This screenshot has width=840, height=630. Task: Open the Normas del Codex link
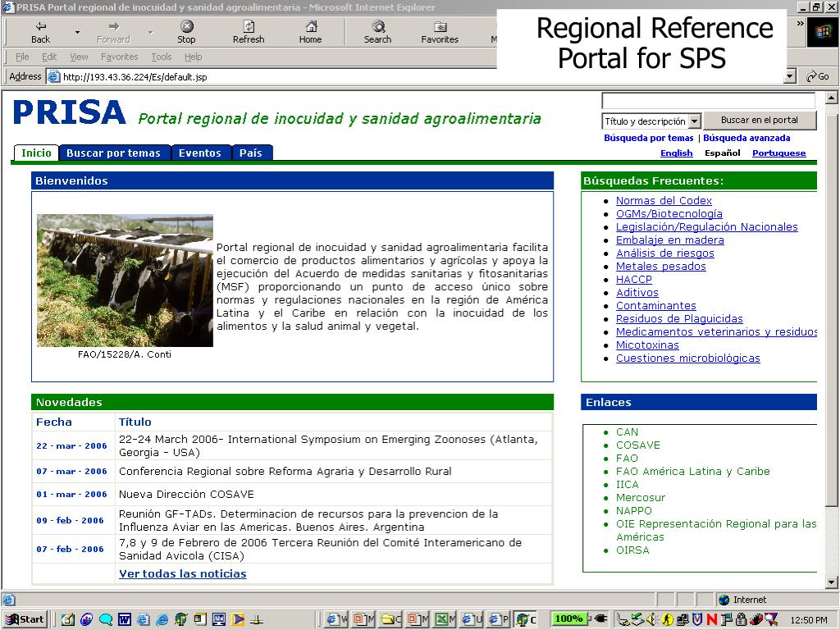(x=664, y=200)
